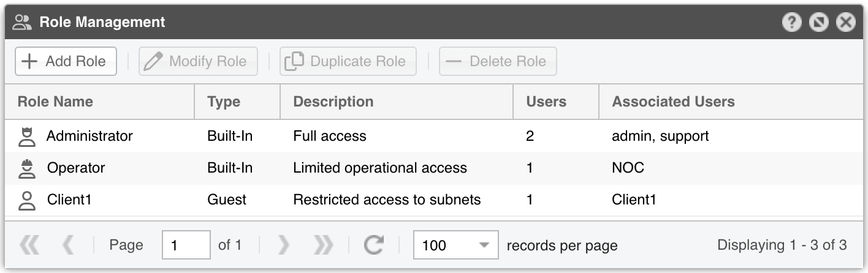Select the Client1 guest user icon

[26, 200]
